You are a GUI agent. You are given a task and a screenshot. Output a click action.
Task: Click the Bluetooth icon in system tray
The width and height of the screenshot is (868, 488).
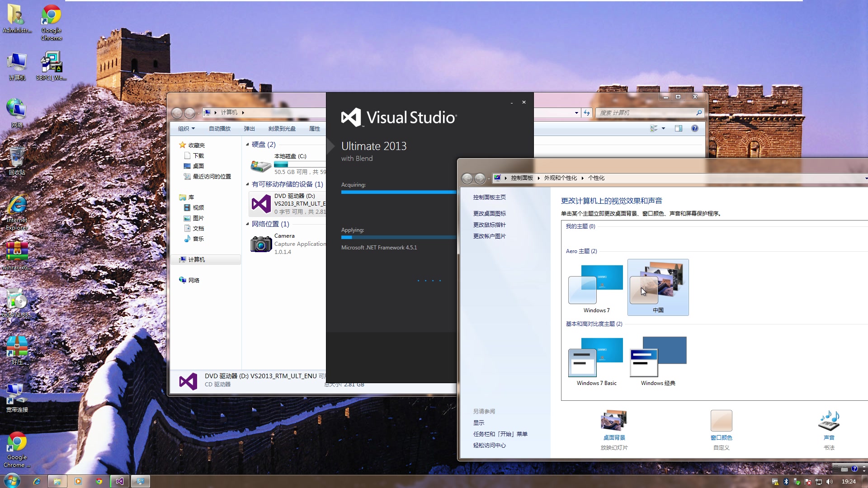[x=786, y=482]
